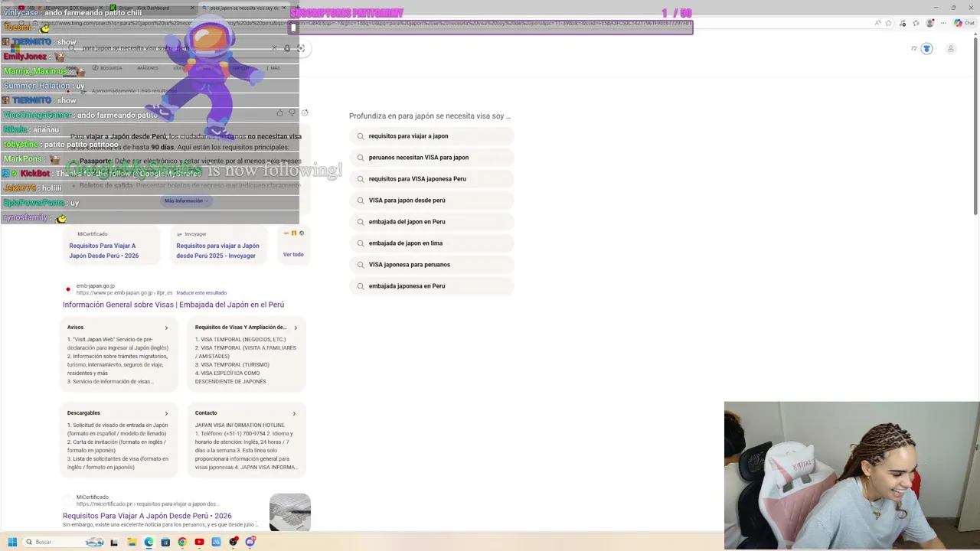The height and width of the screenshot is (551, 980).
Task: Click the thumbs up on the answer
Action: pyautogui.click(x=279, y=113)
